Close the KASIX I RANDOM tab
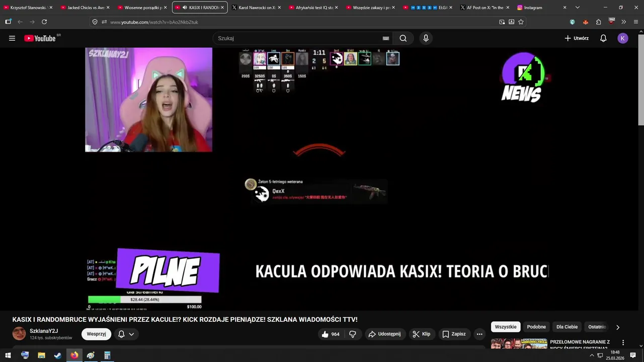The image size is (644, 362). (x=222, y=8)
